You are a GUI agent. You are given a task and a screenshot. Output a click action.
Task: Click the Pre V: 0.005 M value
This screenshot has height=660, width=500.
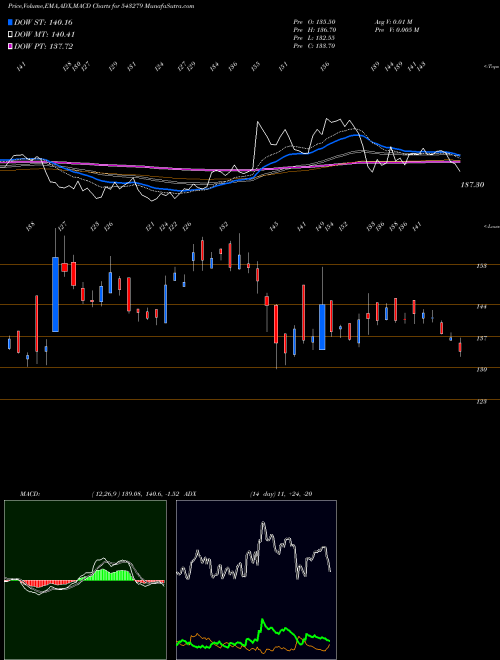tap(396, 30)
